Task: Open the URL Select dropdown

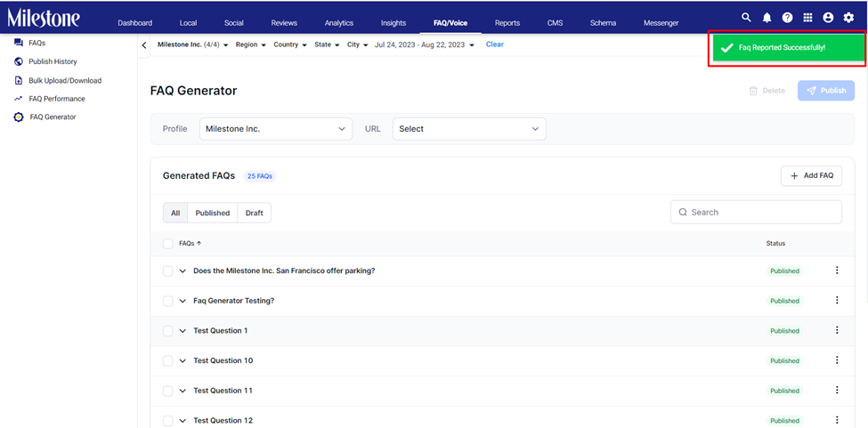Action: click(x=469, y=129)
